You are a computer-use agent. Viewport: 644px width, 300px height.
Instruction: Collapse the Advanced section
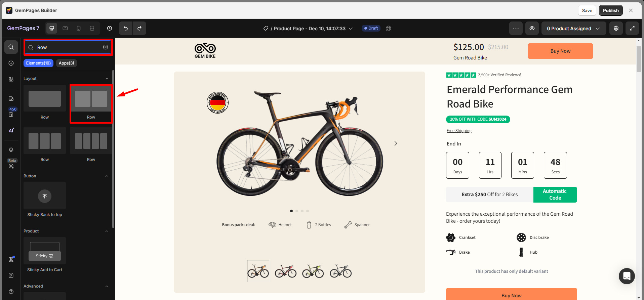pyautogui.click(x=107, y=286)
